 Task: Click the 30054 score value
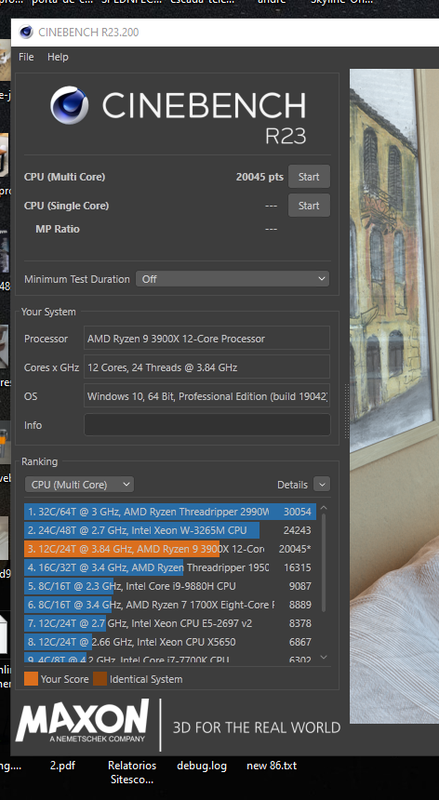pos(297,512)
